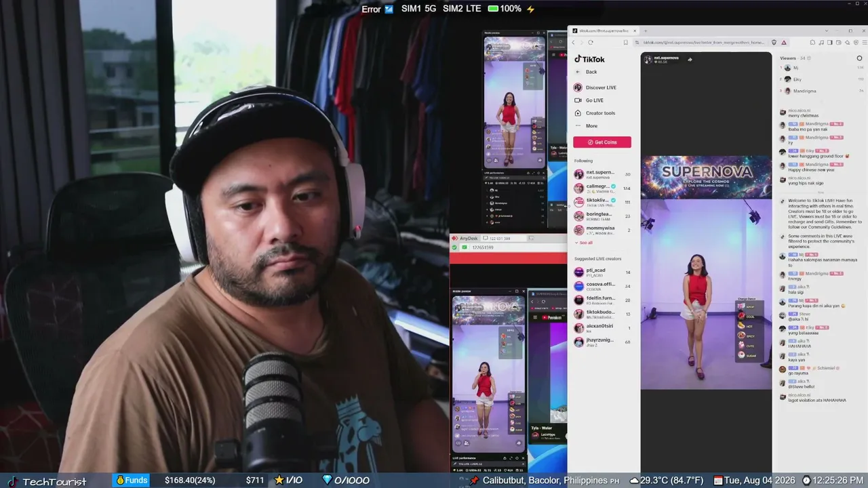The height and width of the screenshot is (488, 868).
Task: Share the nxt.supernova live stream
Action: (690, 59)
